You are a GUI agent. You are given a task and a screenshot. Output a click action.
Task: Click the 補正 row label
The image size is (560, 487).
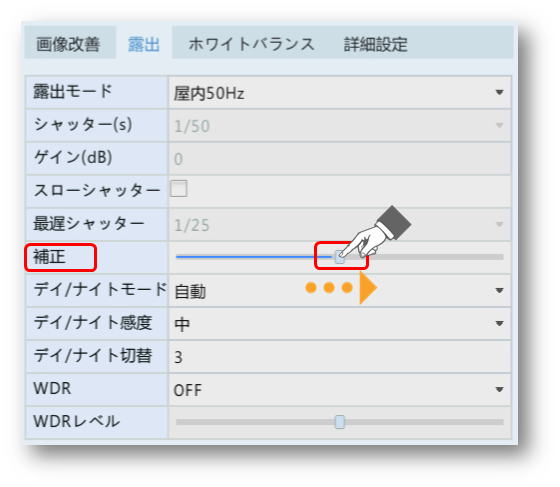(49, 257)
